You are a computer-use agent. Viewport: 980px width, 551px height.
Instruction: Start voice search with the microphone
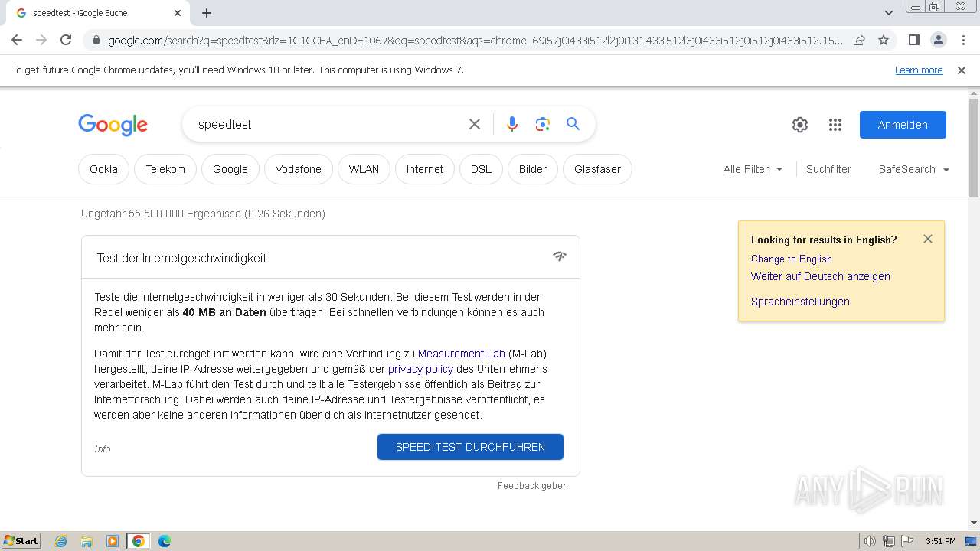pos(512,124)
